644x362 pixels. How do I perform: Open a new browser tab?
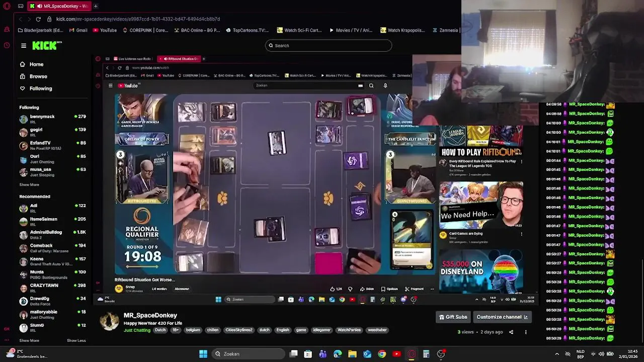click(x=96, y=6)
